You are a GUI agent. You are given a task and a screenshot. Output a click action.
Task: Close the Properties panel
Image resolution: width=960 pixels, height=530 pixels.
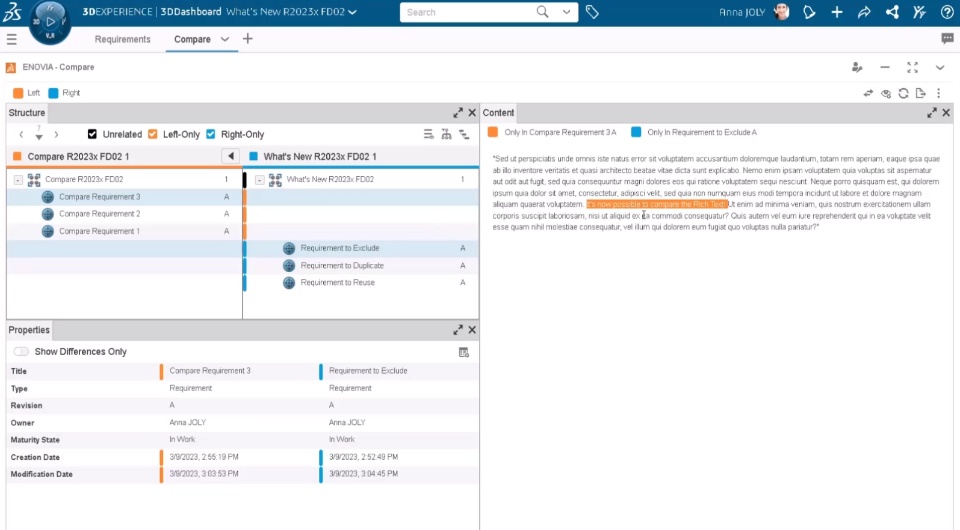472,330
